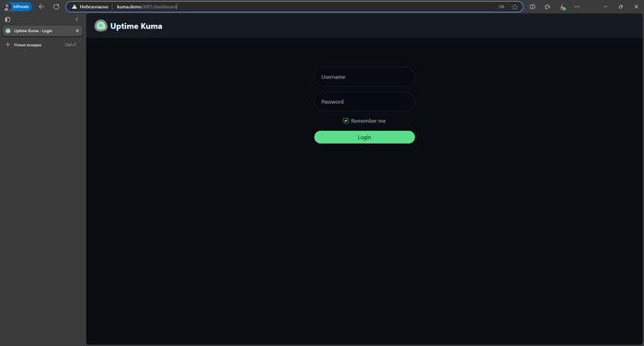Open the read aloud icon in address bar
Viewport: 644px width, 346px height.
coord(501,6)
